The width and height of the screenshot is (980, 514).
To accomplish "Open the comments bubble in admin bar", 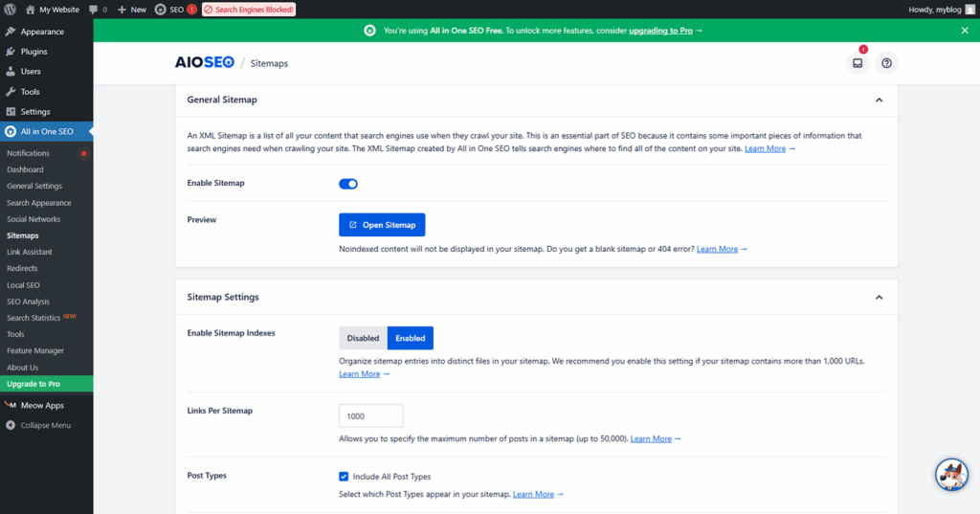I will coord(98,10).
